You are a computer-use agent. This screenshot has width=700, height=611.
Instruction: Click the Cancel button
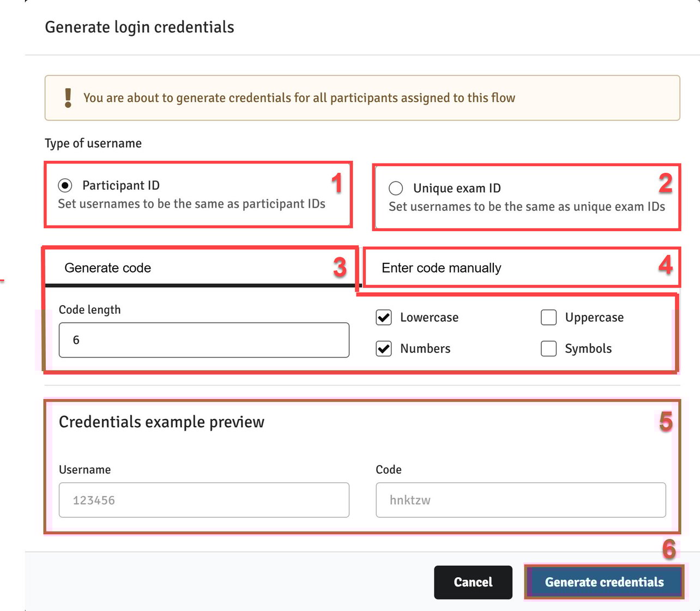pos(473,582)
